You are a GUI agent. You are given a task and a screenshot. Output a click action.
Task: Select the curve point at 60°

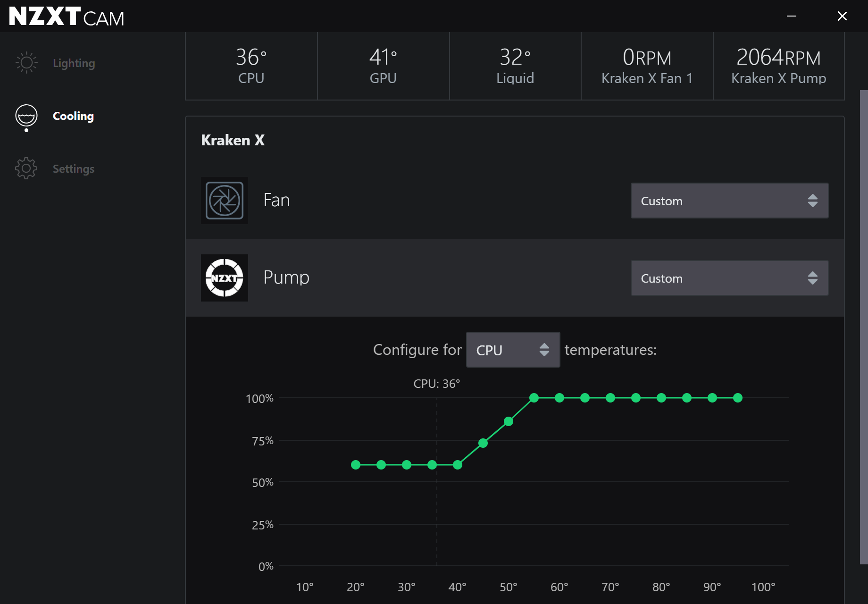(x=559, y=398)
